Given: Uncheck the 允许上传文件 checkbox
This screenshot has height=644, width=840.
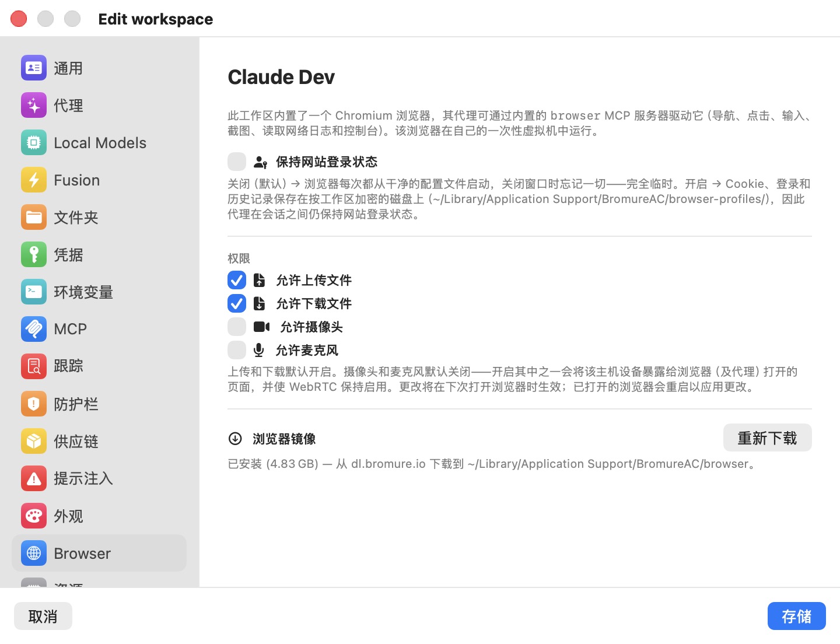Looking at the screenshot, I should pyautogui.click(x=237, y=281).
